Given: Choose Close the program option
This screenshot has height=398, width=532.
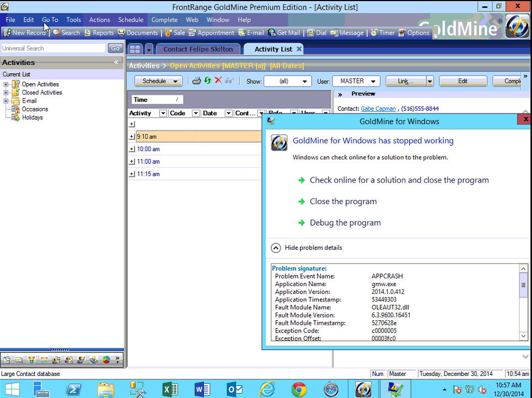Looking at the screenshot, I should 343,201.
